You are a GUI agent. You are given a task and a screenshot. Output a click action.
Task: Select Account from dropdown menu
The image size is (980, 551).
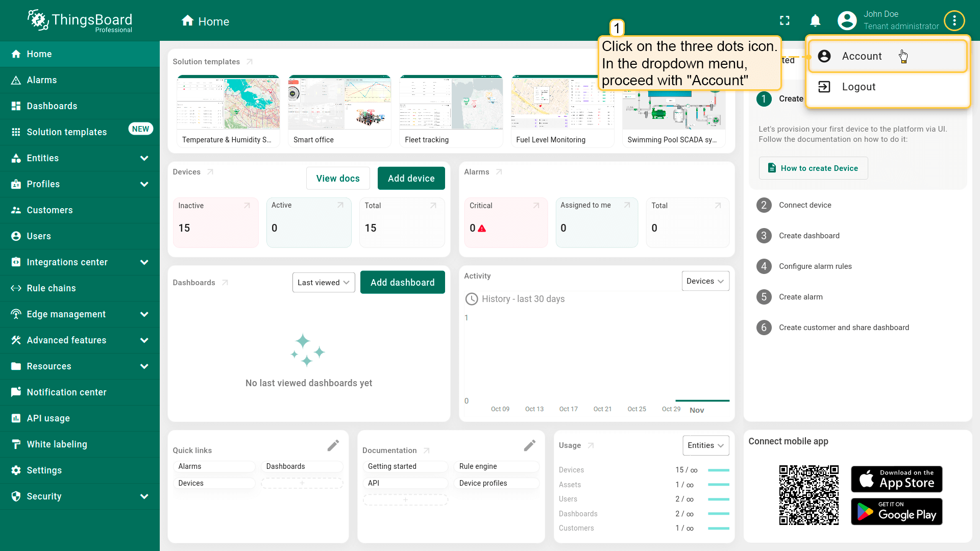click(862, 56)
